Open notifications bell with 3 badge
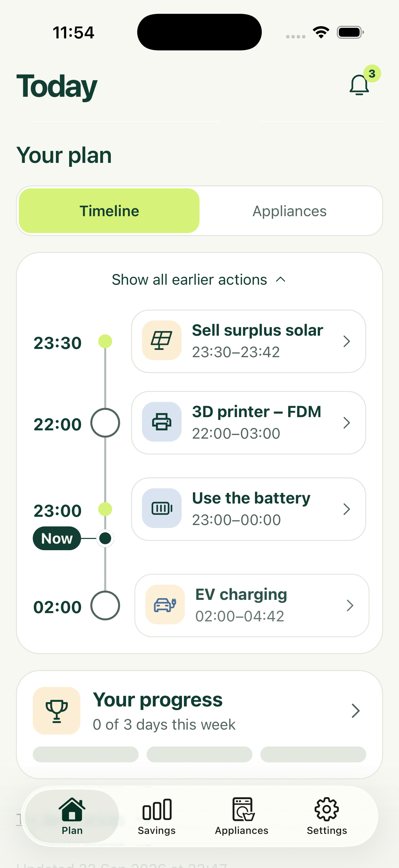 point(360,84)
